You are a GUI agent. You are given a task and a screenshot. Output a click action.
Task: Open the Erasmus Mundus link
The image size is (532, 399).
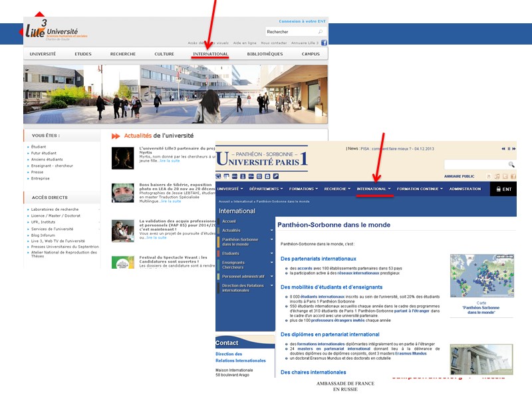pyautogui.click(x=410, y=353)
